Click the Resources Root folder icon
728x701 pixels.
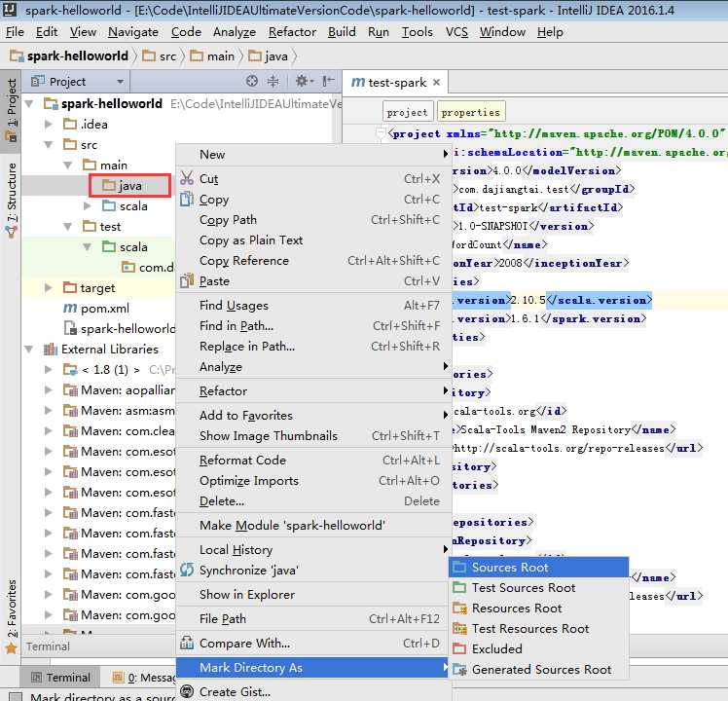tap(459, 608)
